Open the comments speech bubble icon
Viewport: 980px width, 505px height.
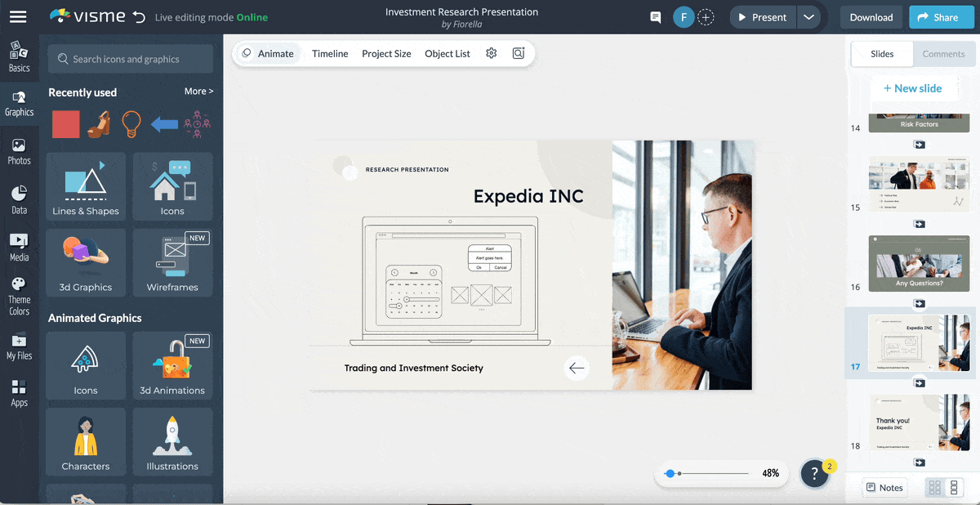pos(655,17)
